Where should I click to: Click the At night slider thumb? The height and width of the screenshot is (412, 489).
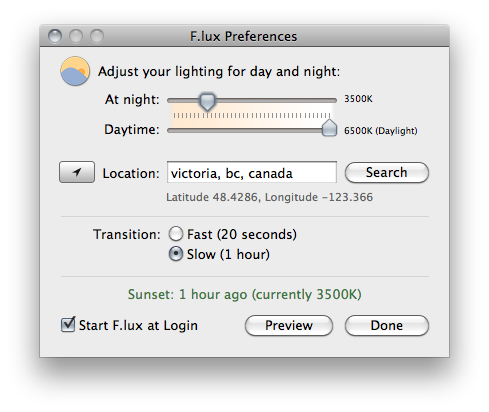click(x=207, y=101)
